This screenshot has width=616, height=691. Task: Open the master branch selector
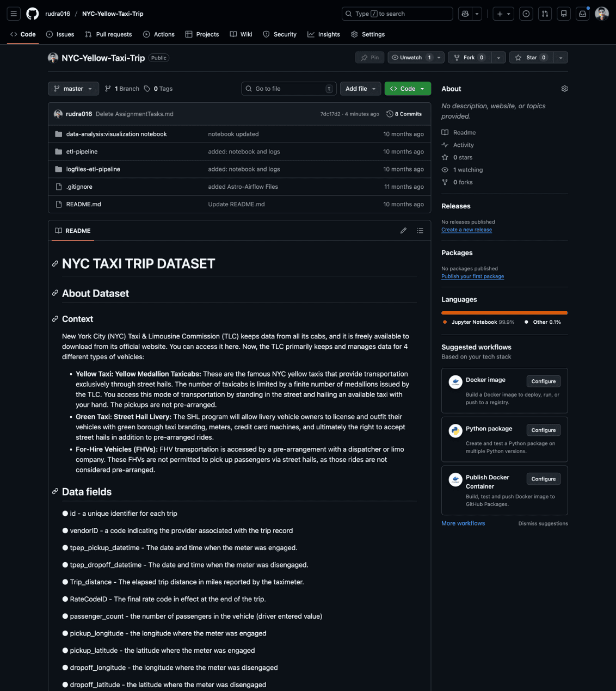[x=73, y=88]
